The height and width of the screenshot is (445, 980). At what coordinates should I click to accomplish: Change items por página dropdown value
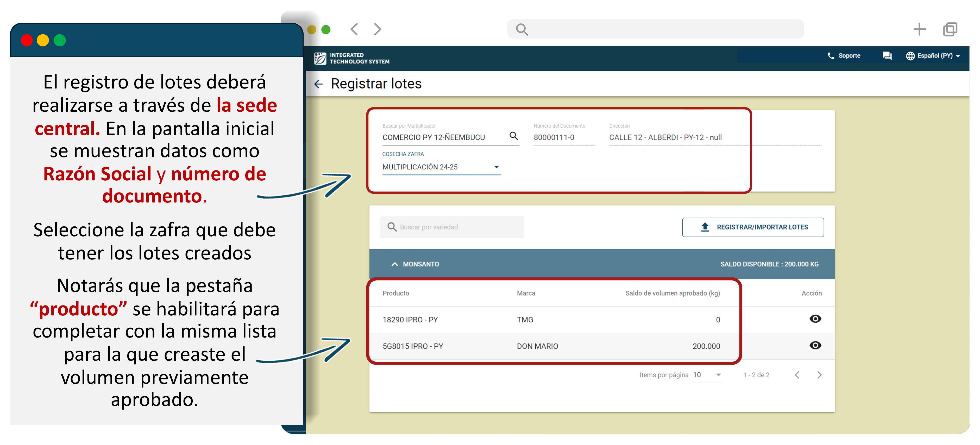pos(707,375)
